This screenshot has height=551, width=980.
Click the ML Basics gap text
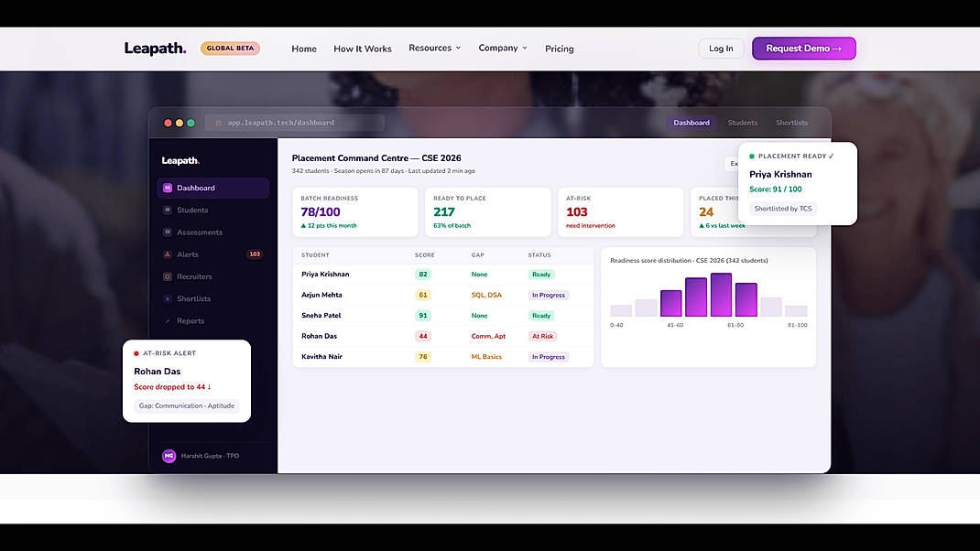[486, 357]
